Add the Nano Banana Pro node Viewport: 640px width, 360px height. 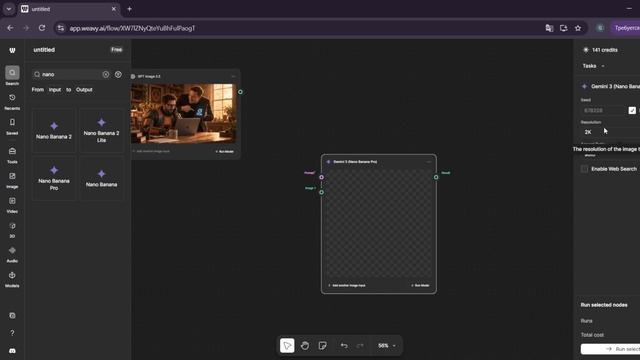click(54, 178)
